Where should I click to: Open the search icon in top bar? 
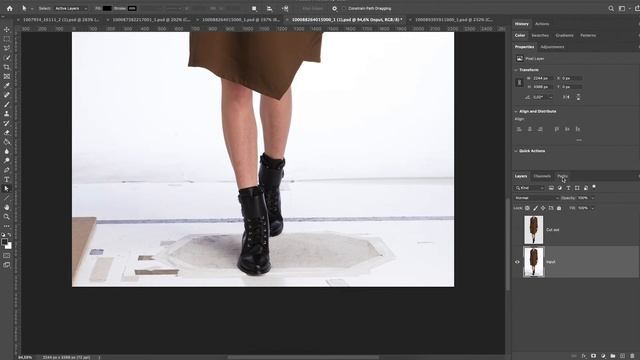611,8
